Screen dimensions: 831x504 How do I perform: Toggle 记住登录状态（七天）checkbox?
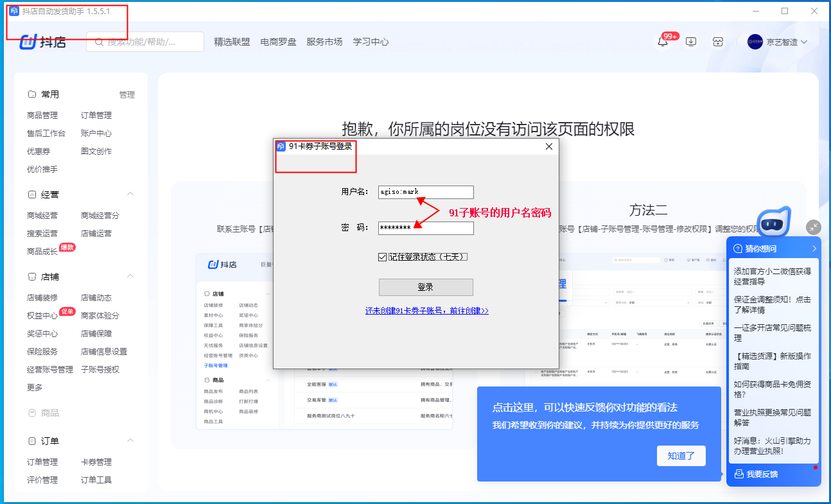coord(383,257)
